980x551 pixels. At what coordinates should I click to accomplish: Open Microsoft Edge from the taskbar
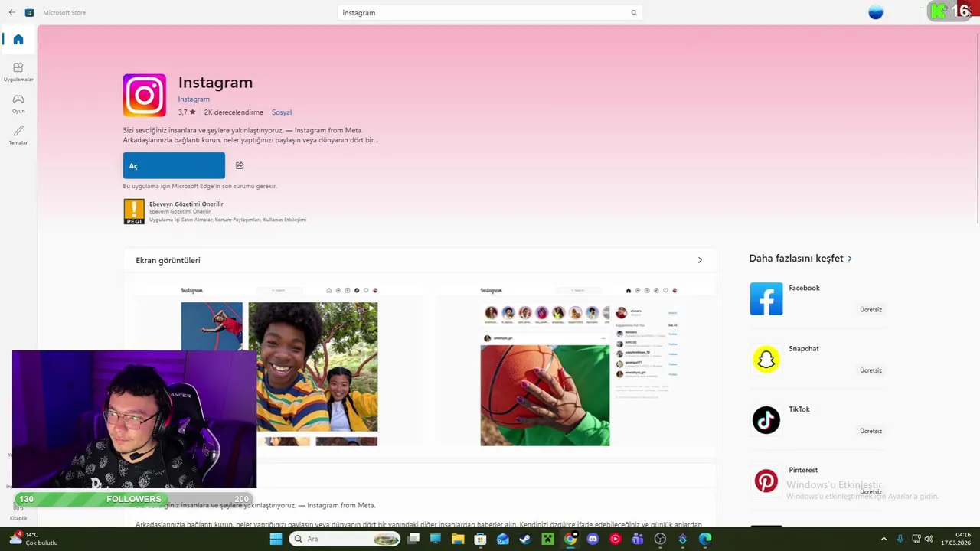pos(705,539)
